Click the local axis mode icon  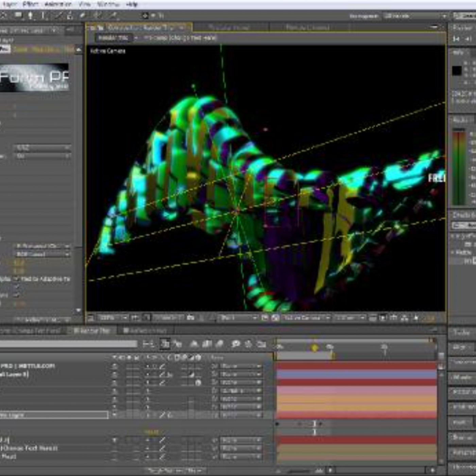click(145, 15)
